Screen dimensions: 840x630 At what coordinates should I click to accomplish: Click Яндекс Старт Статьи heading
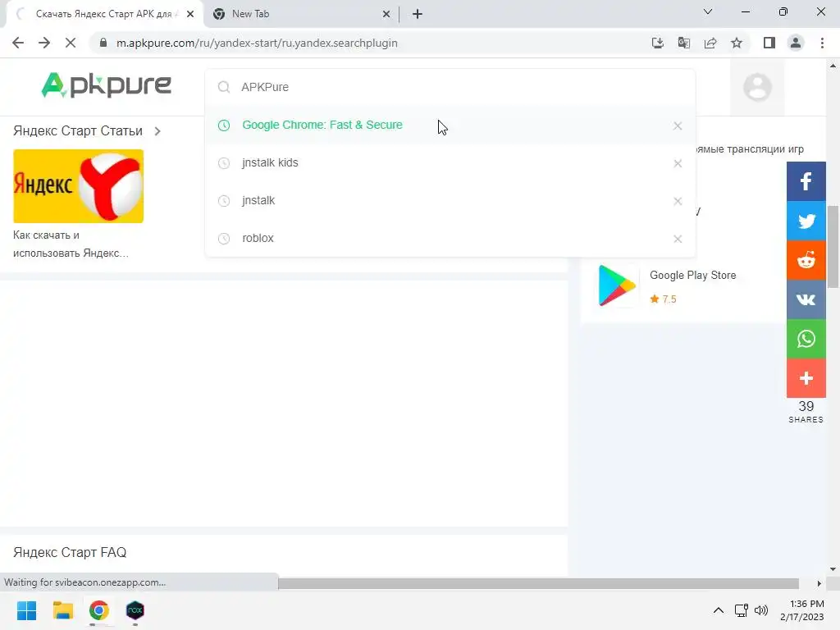[78, 130]
